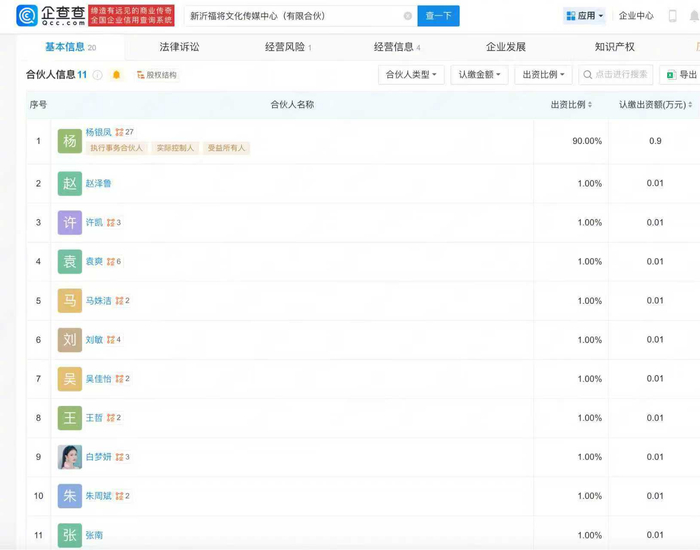This screenshot has height=550, width=700.
Task: Switch to the 经营风险 tab
Action: click(286, 47)
